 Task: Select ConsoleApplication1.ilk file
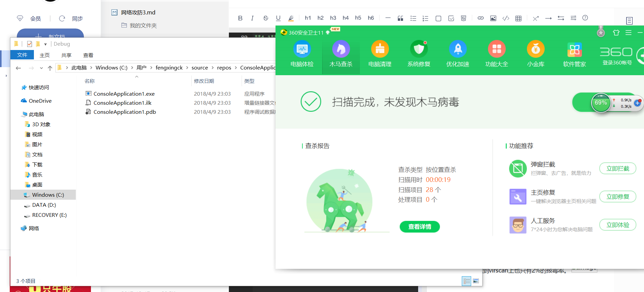pyautogui.click(x=122, y=103)
